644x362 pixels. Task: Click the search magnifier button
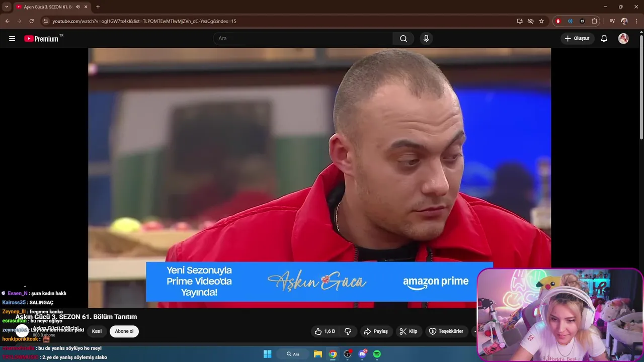404,39
